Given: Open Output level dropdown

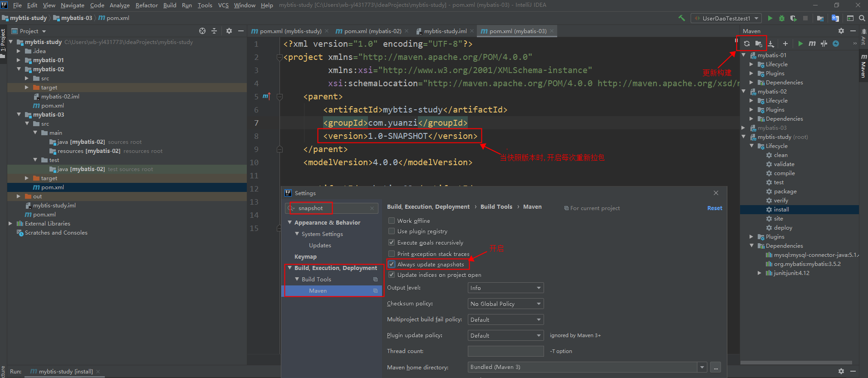Looking at the screenshot, I should [505, 288].
